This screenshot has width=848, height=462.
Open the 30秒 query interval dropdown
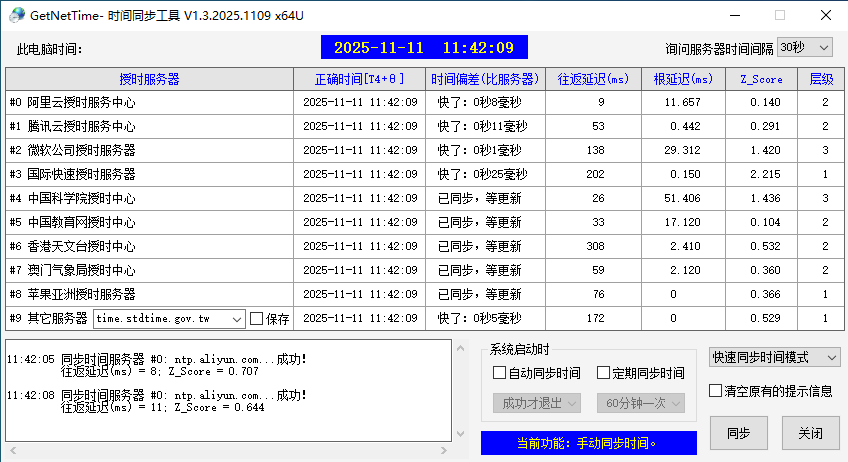pos(805,48)
